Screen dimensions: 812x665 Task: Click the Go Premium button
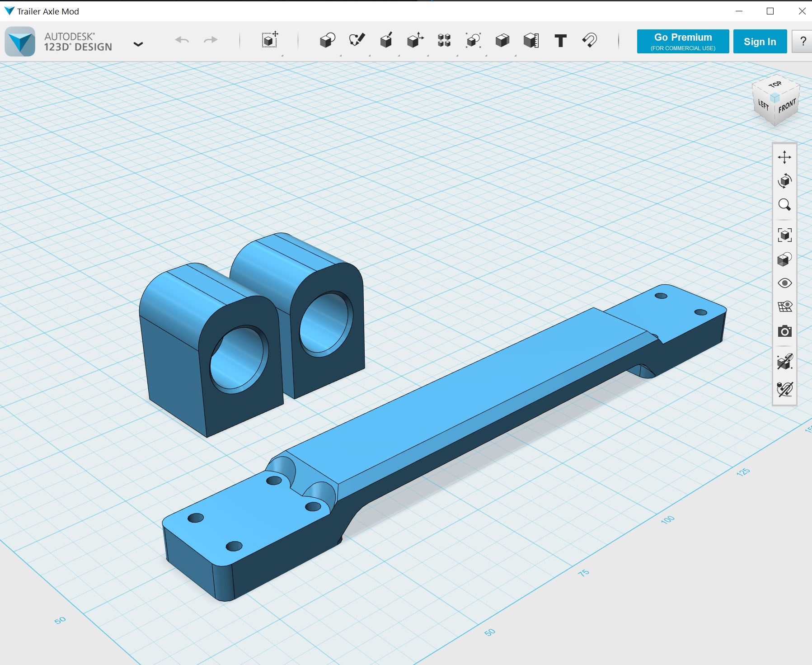683,41
